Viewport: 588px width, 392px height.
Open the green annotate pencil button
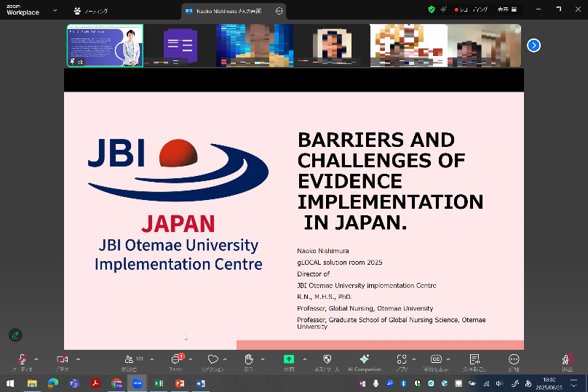point(15,335)
